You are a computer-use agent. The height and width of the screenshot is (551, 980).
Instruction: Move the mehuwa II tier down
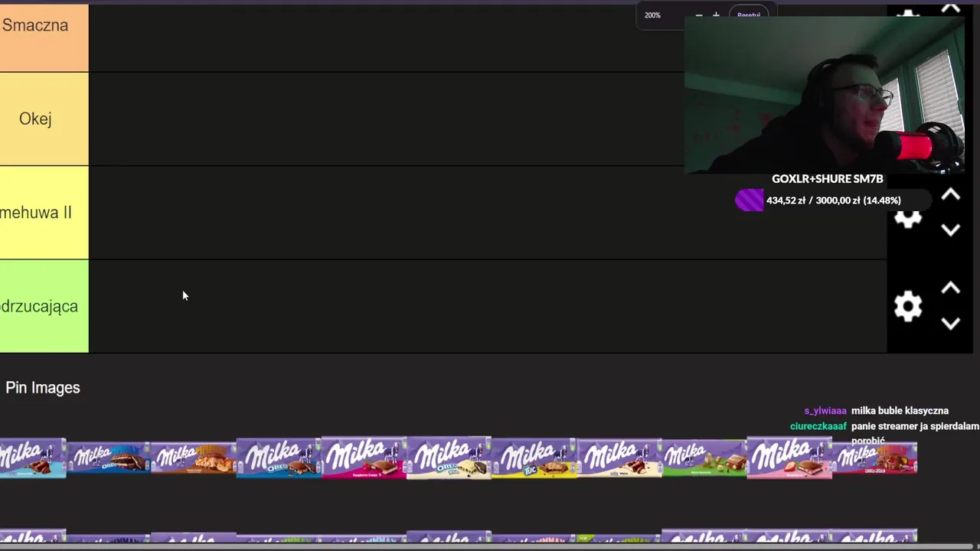pos(950,230)
